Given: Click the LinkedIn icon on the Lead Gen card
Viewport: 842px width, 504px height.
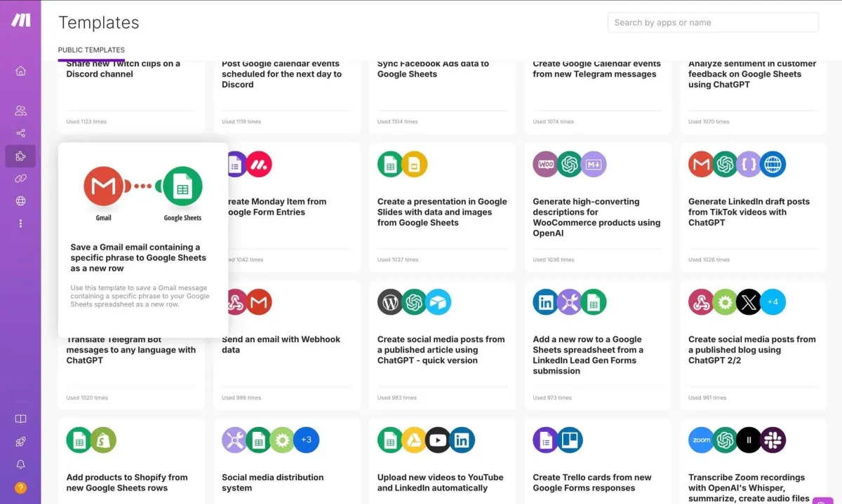Looking at the screenshot, I should (546, 302).
